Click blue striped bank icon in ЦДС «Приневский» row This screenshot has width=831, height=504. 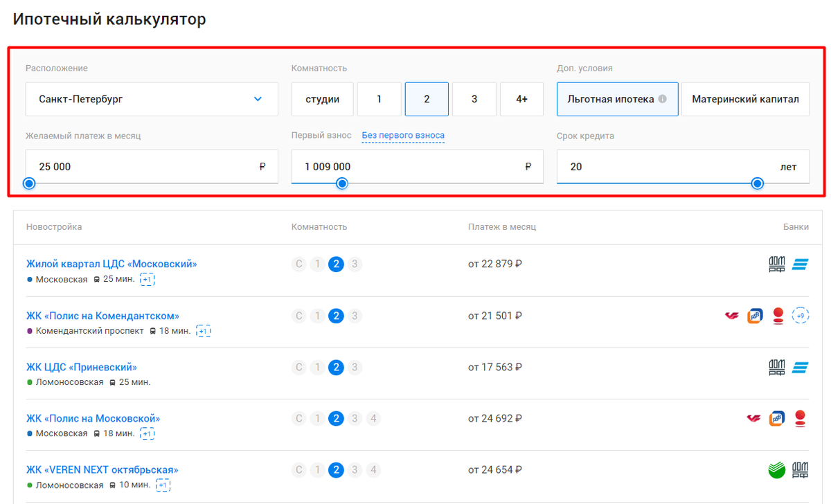pyautogui.click(x=801, y=367)
